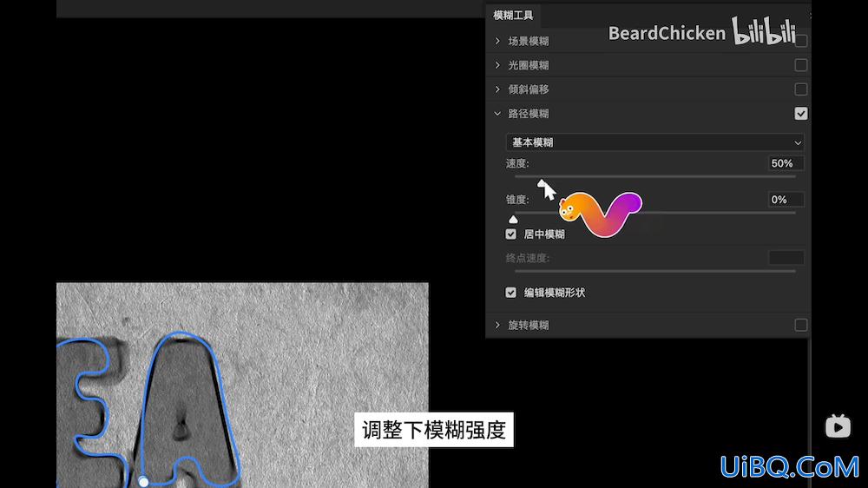868x488 pixels.
Task: Click the 场景模糊 label
Action: point(529,41)
